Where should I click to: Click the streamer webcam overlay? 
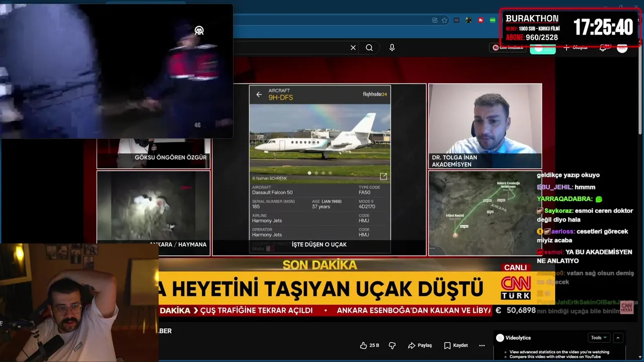79,303
